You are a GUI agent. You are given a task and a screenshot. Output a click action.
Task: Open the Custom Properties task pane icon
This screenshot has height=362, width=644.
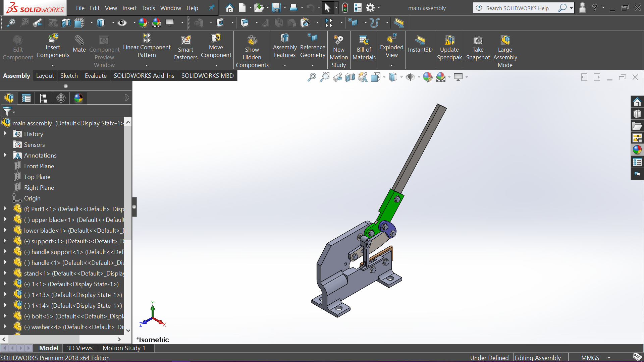click(x=637, y=162)
